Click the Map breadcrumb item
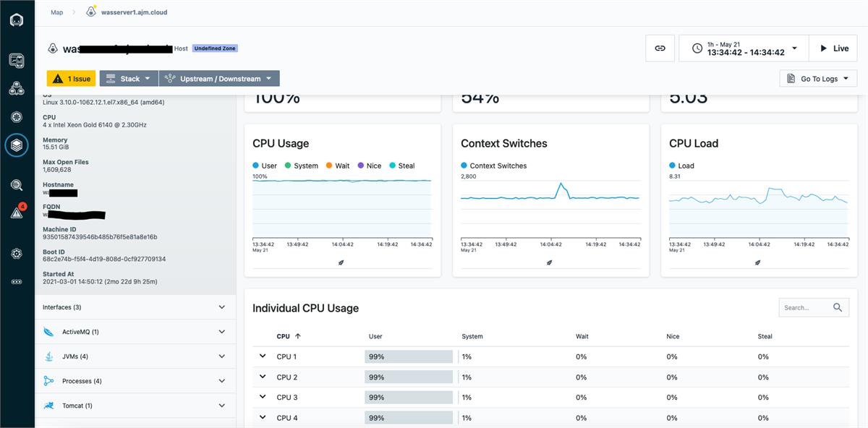 (x=56, y=12)
